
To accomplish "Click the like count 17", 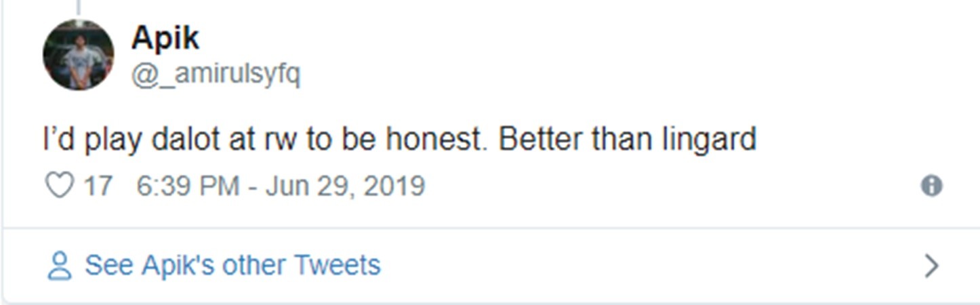I will (97, 186).
